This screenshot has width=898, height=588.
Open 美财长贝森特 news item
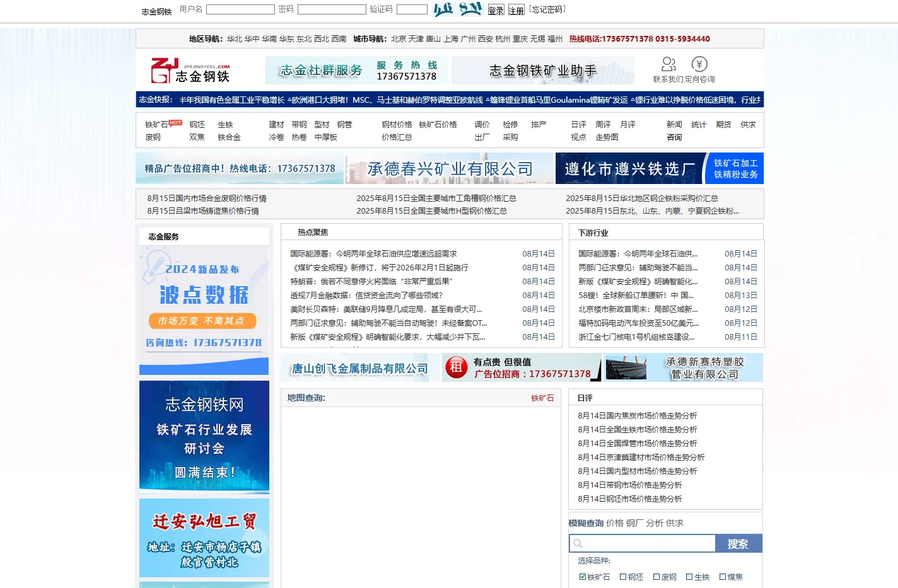pyautogui.click(x=386, y=309)
